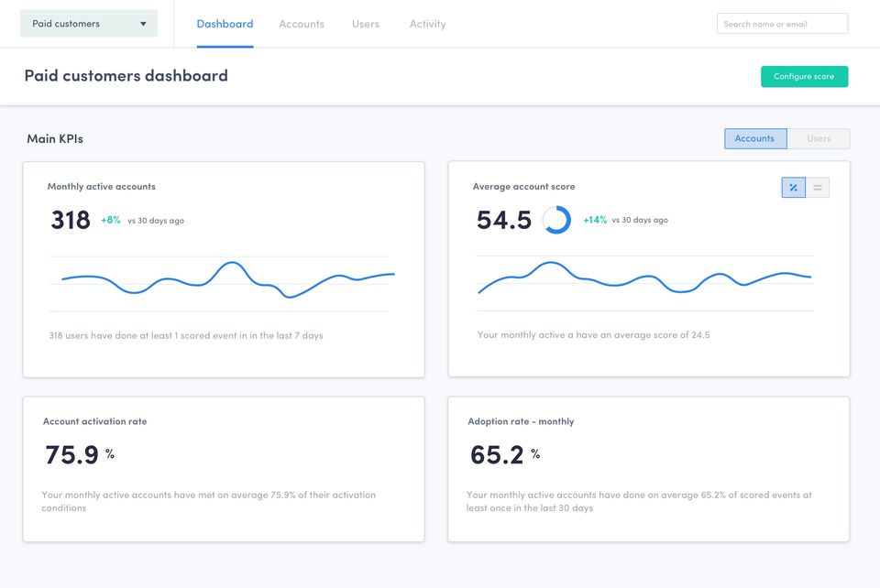Image resolution: width=880 pixels, height=588 pixels.
Task: Click the 'average score of 24.5' description text
Action: (593, 335)
